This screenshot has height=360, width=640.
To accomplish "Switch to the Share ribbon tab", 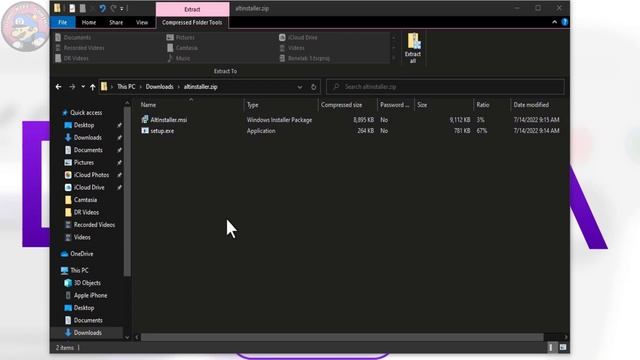I will tap(116, 22).
